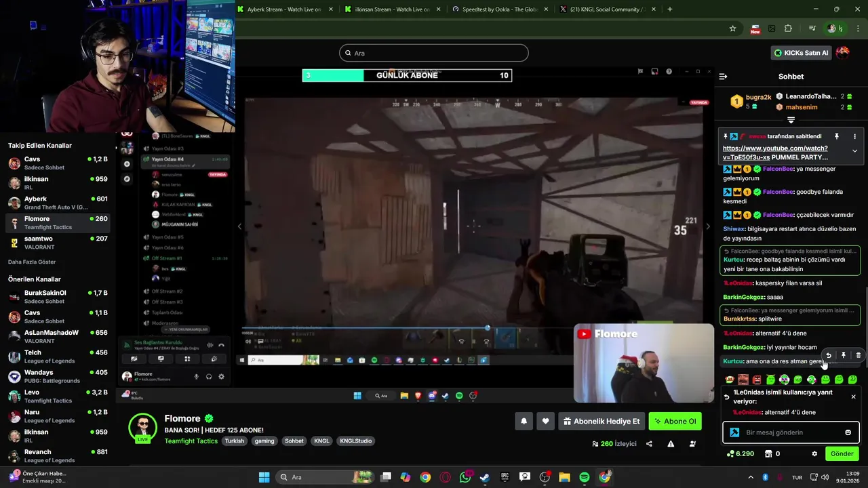Click the Kick search field Ara
Viewport: 868px width, 488px height.
(434, 53)
